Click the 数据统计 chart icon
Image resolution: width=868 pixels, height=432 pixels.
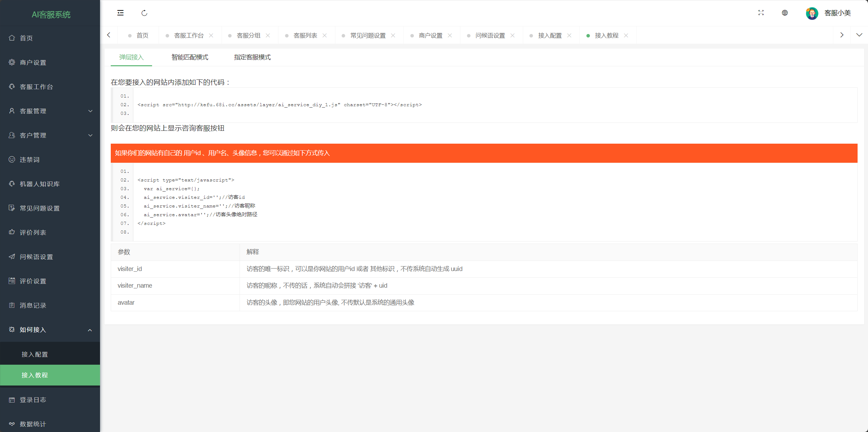click(12, 424)
